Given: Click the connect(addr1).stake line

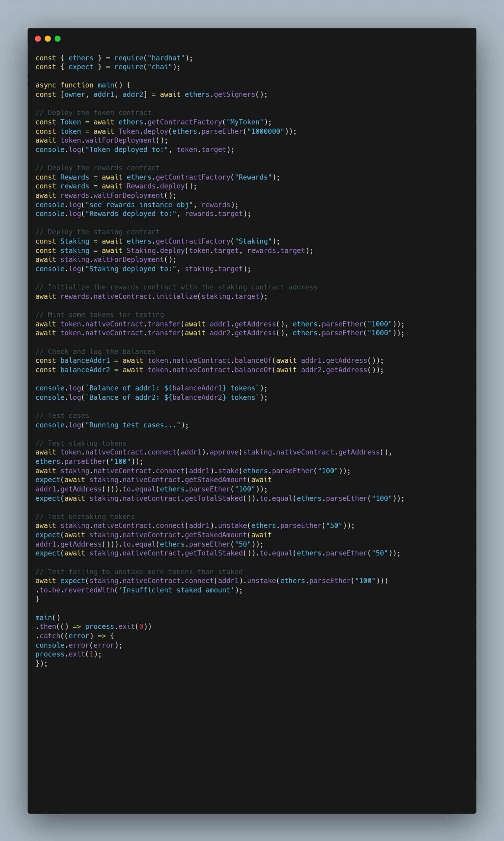Looking at the screenshot, I should point(193,471).
